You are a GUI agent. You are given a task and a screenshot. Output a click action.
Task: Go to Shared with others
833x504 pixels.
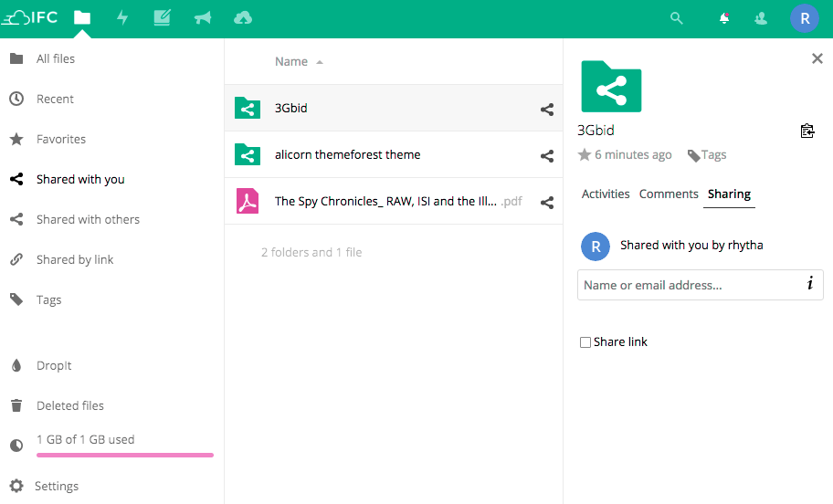88,219
